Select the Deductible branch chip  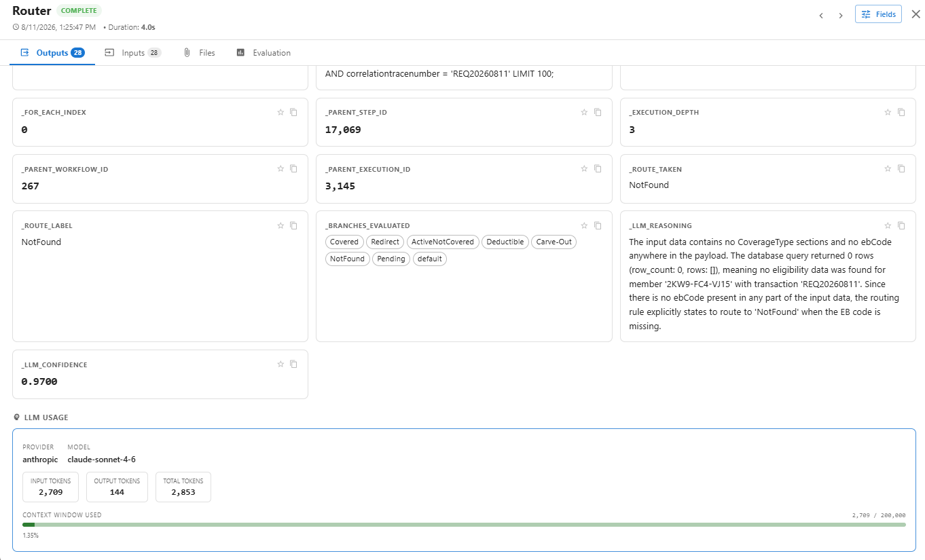click(505, 242)
